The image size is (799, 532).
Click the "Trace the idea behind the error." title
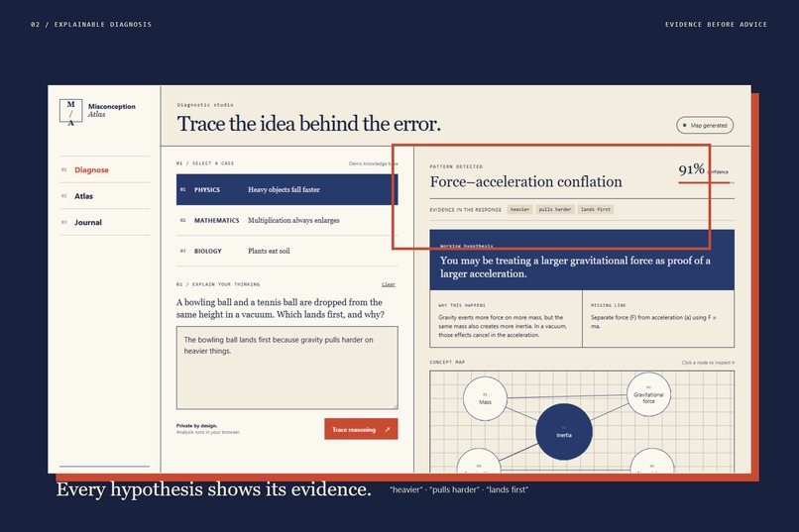pos(309,124)
